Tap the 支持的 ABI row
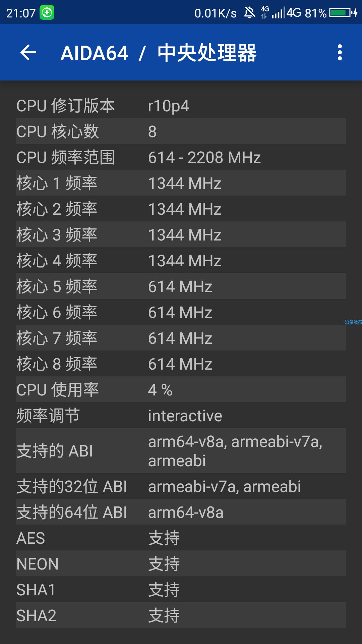Image resolution: width=362 pixels, height=644 pixels. (181, 450)
